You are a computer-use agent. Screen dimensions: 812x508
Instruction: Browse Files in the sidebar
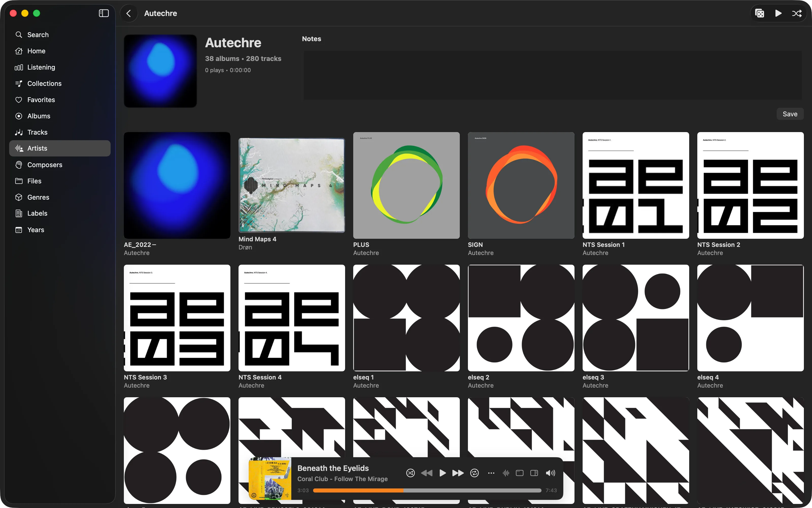pyautogui.click(x=60, y=181)
